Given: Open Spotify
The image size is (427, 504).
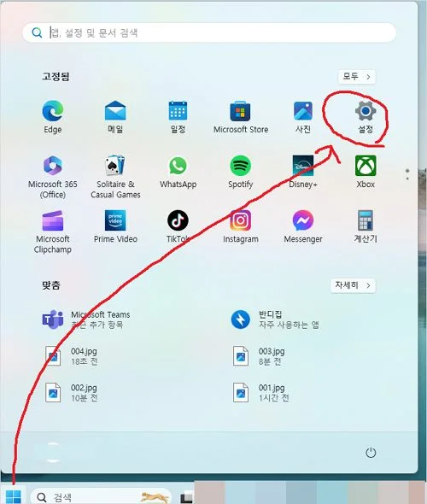Looking at the screenshot, I should [x=241, y=172].
